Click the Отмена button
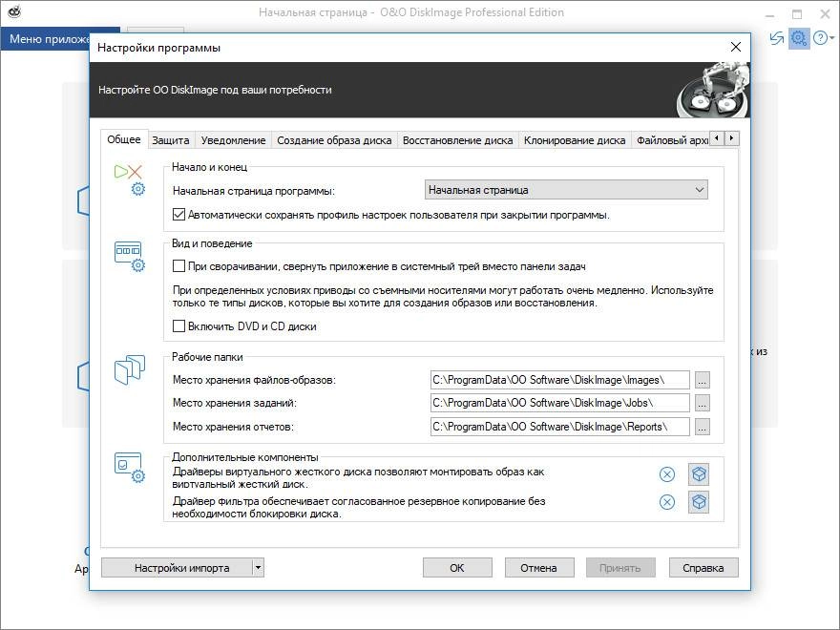This screenshot has width=840, height=630. (x=539, y=568)
